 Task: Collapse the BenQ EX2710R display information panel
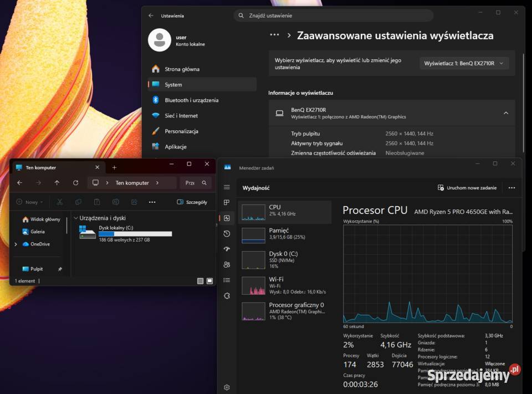tap(505, 113)
